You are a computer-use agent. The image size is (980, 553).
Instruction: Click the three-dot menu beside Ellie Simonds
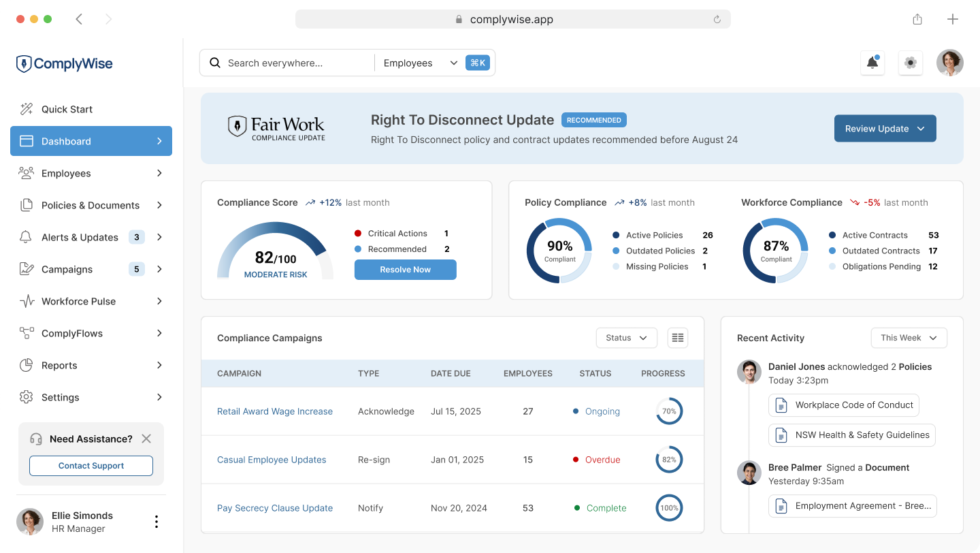tap(156, 522)
